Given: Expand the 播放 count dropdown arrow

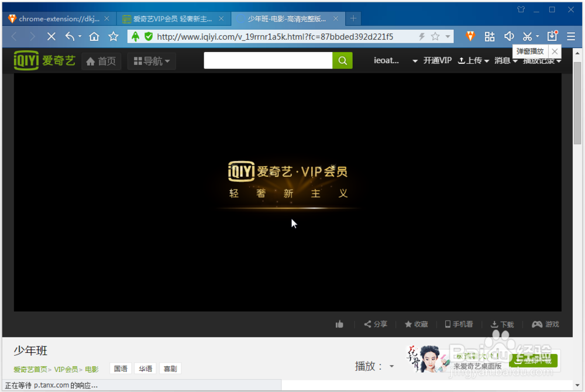Looking at the screenshot, I should coord(392,366).
